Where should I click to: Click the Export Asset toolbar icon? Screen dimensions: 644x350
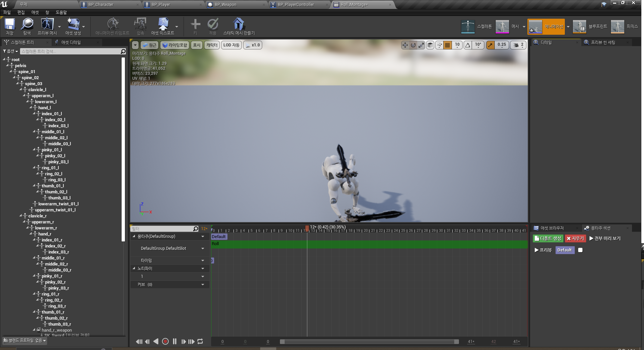[x=163, y=26]
